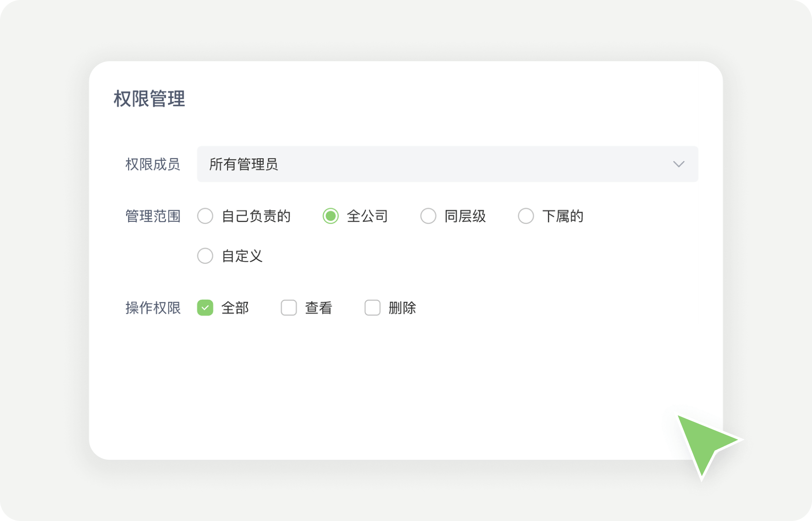Screen dimensions: 812x521
Task: Click the 权限管理 panel title
Action: click(148, 99)
